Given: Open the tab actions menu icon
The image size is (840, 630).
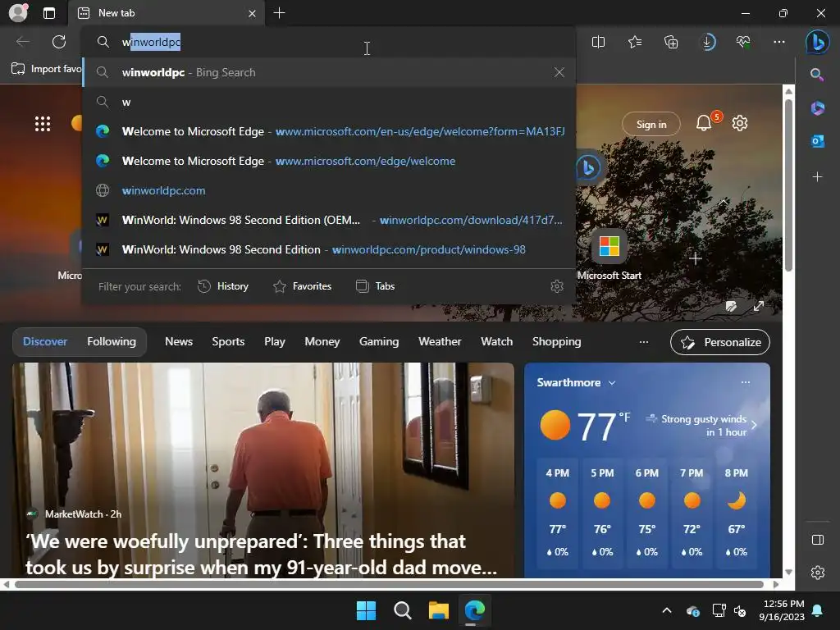Looking at the screenshot, I should [49, 13].
